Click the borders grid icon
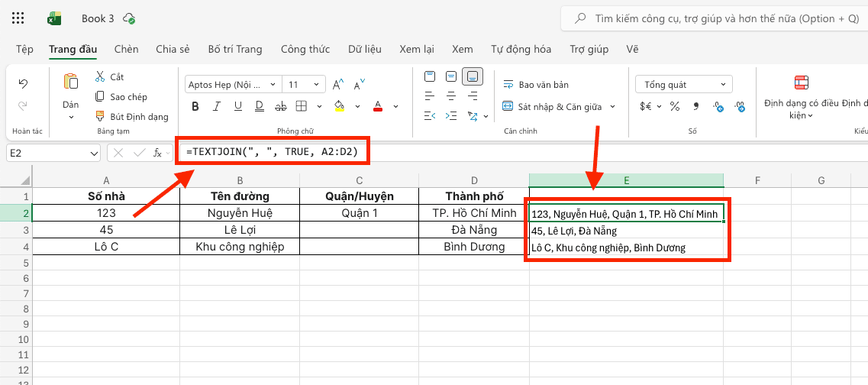 click(x=301, y=106)
